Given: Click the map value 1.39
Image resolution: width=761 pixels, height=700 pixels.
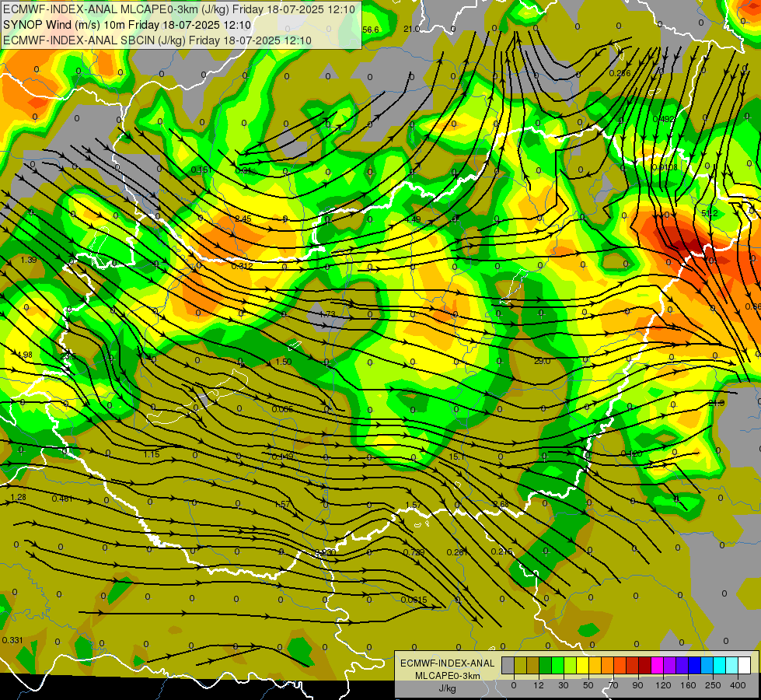Looking at the screenshot, I should click(29, 260).
